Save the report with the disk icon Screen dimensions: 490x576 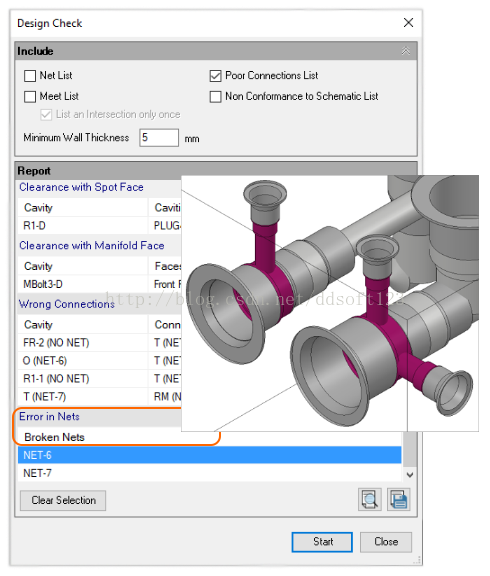(399, 499)
